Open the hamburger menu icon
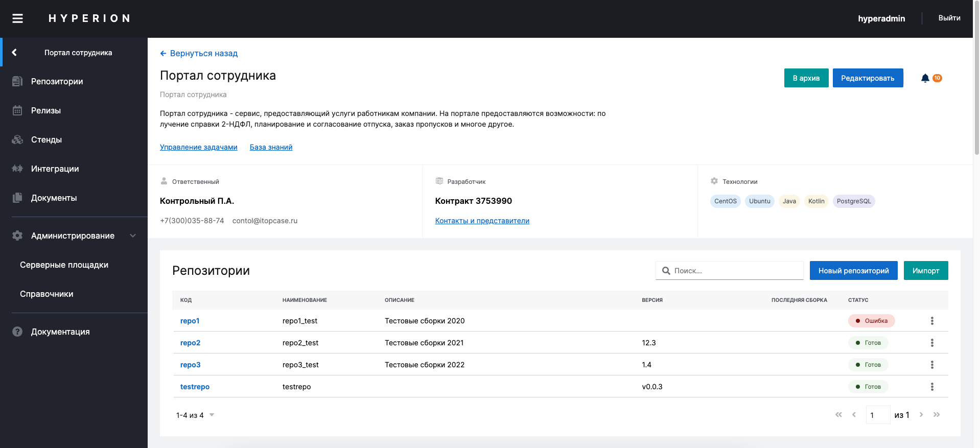980x448 pixels. (17, 18)
